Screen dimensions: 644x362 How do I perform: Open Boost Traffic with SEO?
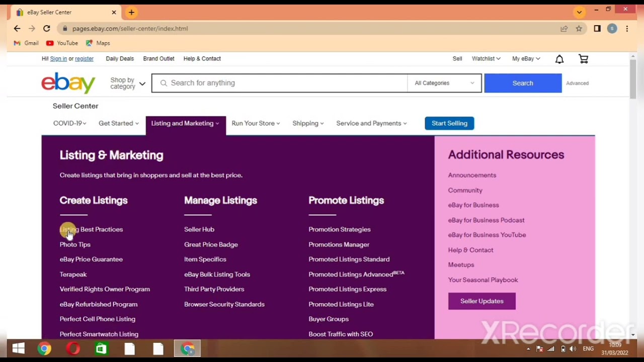(341, 334)
